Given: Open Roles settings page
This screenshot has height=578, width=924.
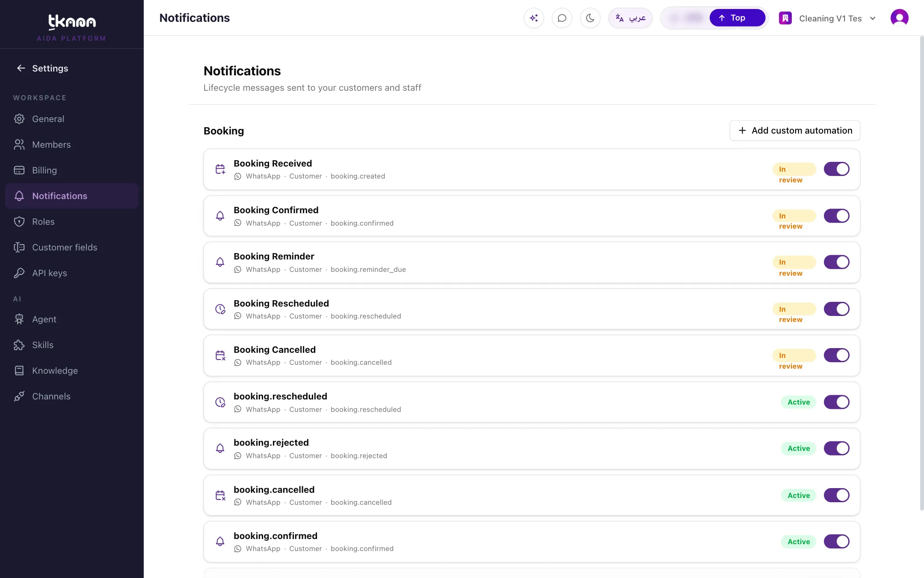Looking at the screenshot, I should (72, 222).
